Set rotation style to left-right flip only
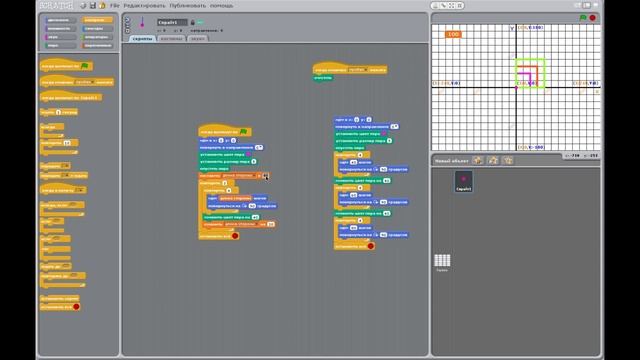The width and height of the screenshot is (640, 360). 127,25
